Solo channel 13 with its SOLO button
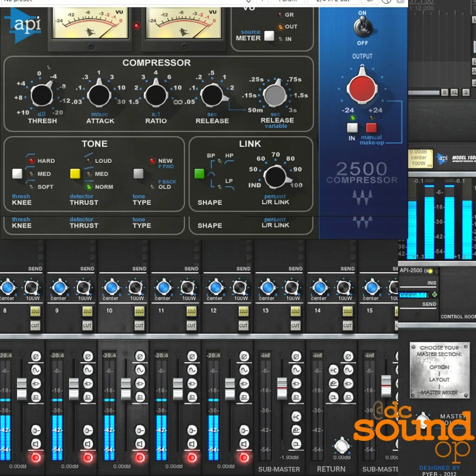The height and width of the screenshot is (476, 476). (296, 311)
